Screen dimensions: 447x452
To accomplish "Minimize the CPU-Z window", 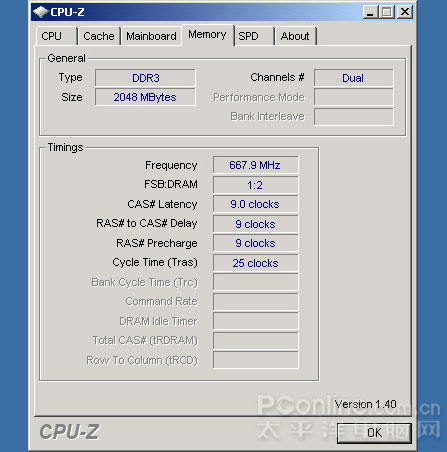I will tap(370, 12).
